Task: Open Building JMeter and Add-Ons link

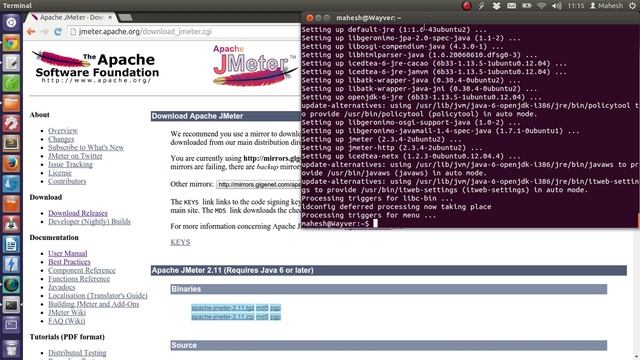Action: pos(93,304)
